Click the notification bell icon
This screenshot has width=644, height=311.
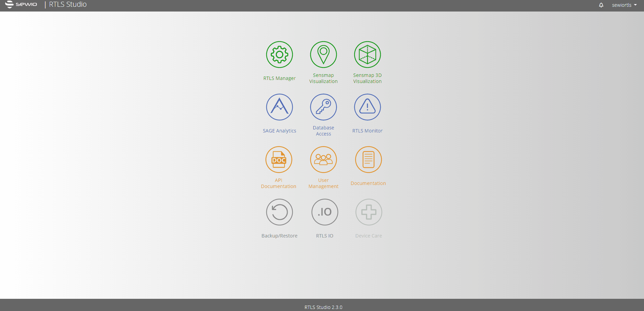pos(601,5)
